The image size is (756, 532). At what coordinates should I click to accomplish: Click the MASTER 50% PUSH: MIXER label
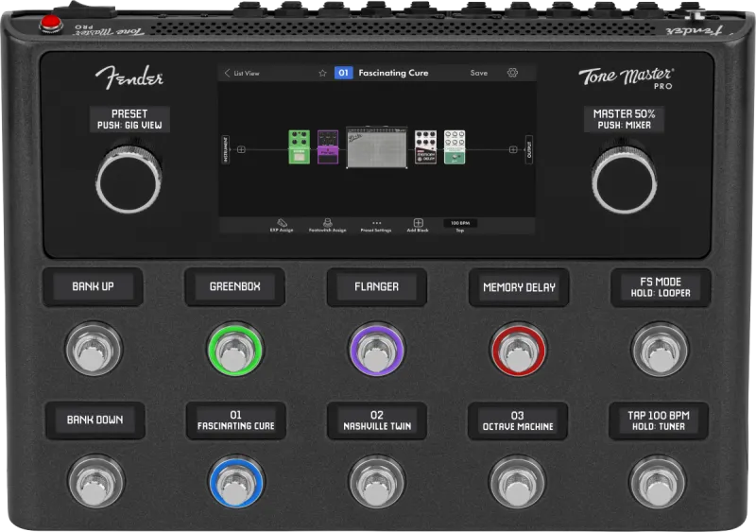point(624,119)
